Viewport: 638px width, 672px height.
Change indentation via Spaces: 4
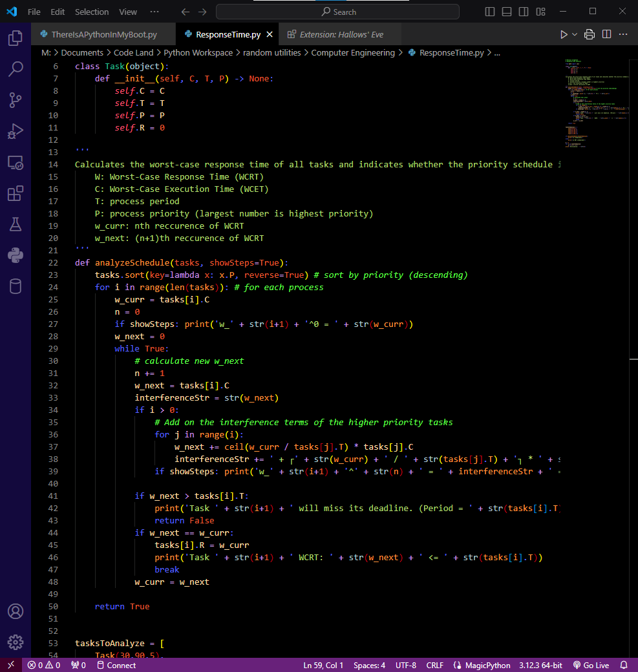[x=369, y=665]
